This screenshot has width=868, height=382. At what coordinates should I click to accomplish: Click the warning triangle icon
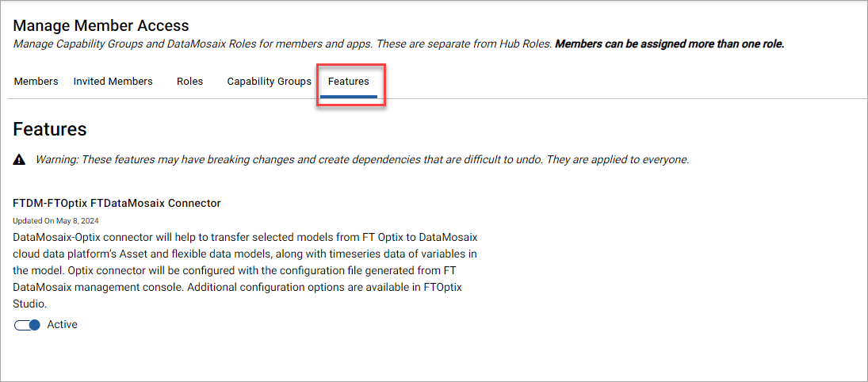[19, 160]
